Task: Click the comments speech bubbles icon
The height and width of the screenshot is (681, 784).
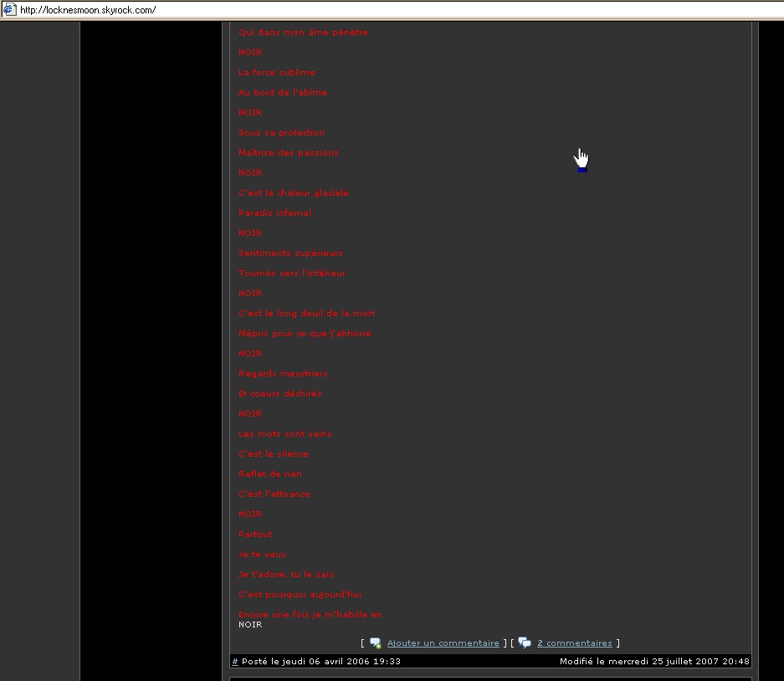Action: coord(525,643)
